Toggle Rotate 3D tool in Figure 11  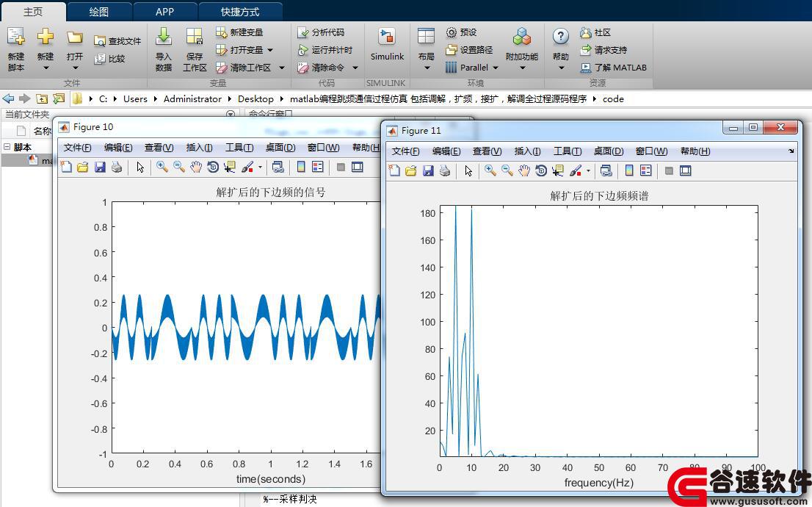541,170
